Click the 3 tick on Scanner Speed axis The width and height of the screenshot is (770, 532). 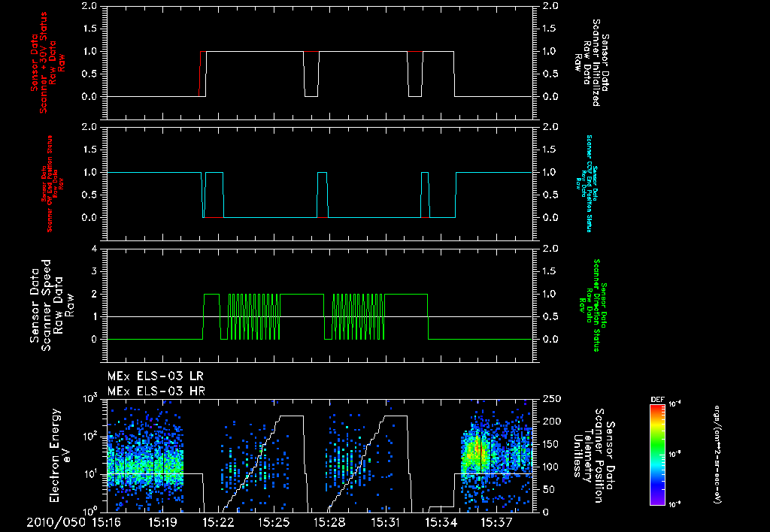[x=94, y=271]
